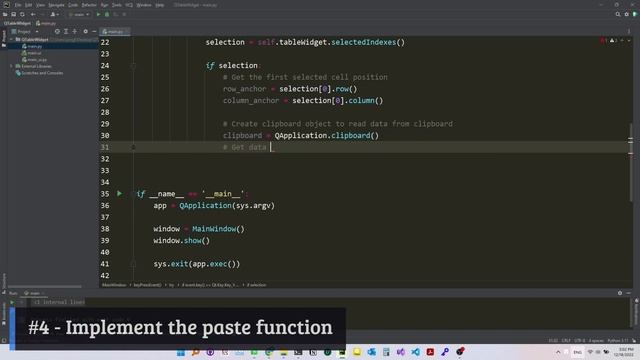Image resolution: width=640 pixels, height=360 pixels.
Task: Click the keyPressEvent() breadcrumb
Action: pos(147,285)
